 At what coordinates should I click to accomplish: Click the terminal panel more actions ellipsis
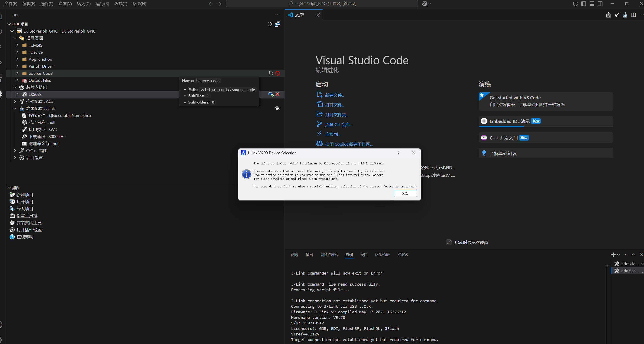[625, 255]
